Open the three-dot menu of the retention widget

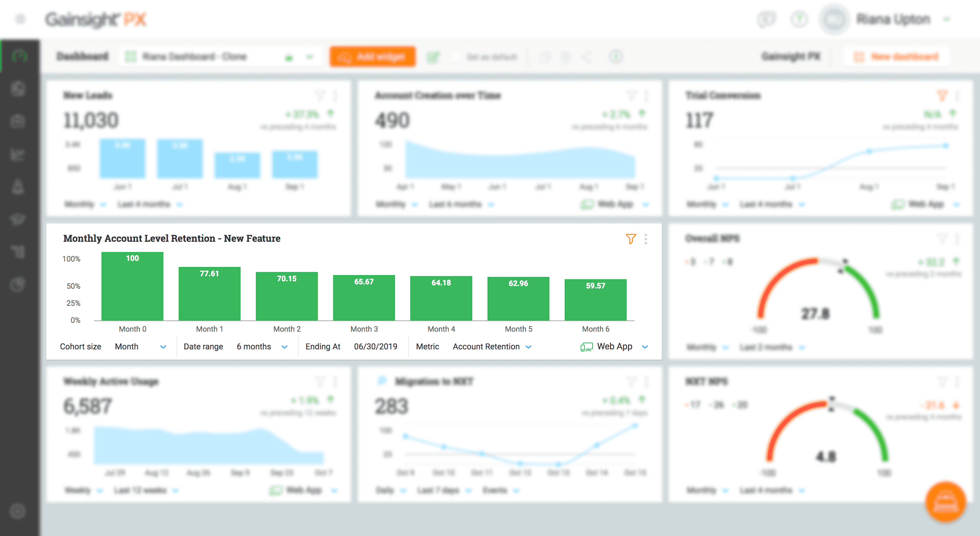[646, 239]
